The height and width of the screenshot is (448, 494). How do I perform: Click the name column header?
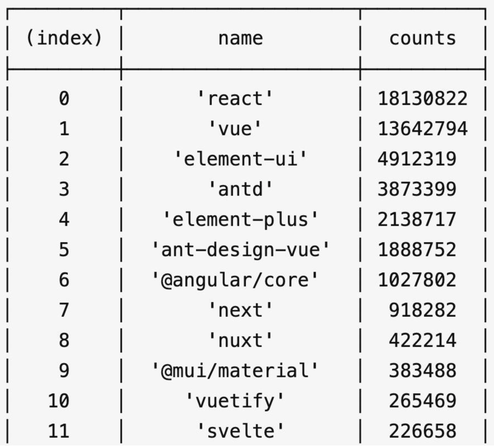(241, 38)
